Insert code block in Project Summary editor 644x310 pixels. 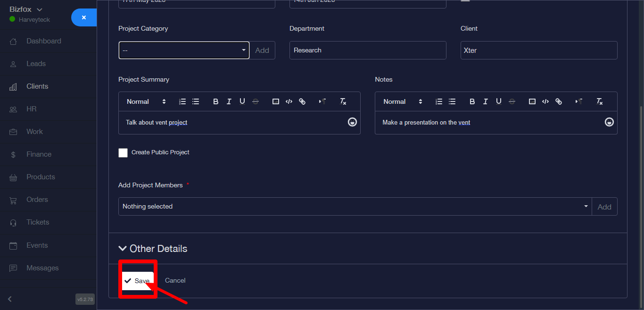289,101
